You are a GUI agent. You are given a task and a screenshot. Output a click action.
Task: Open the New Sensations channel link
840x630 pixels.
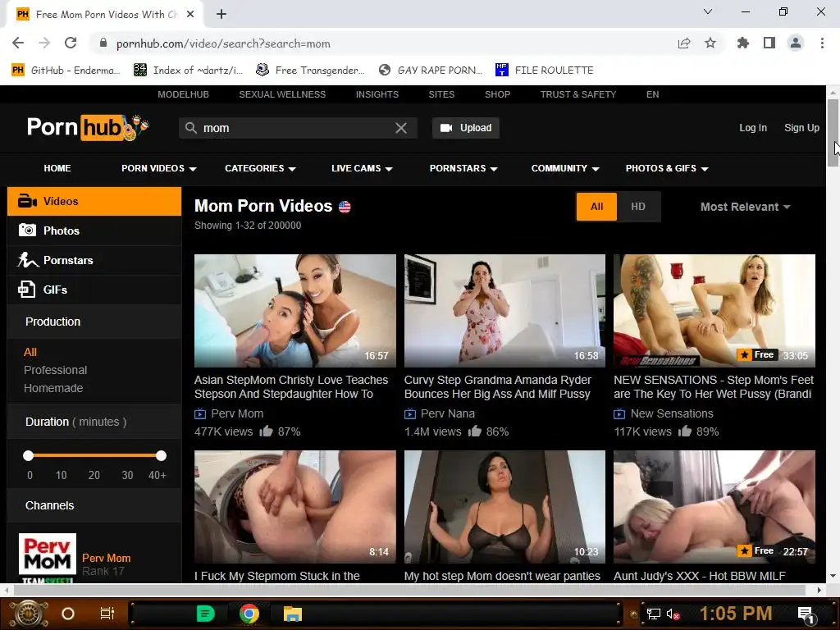click(672, 413)
